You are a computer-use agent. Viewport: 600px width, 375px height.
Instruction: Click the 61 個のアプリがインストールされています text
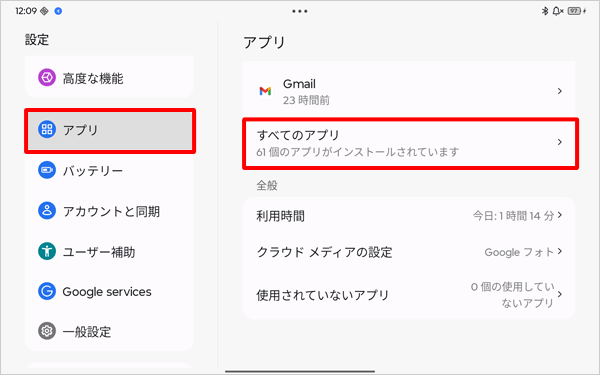pos(357,152)
